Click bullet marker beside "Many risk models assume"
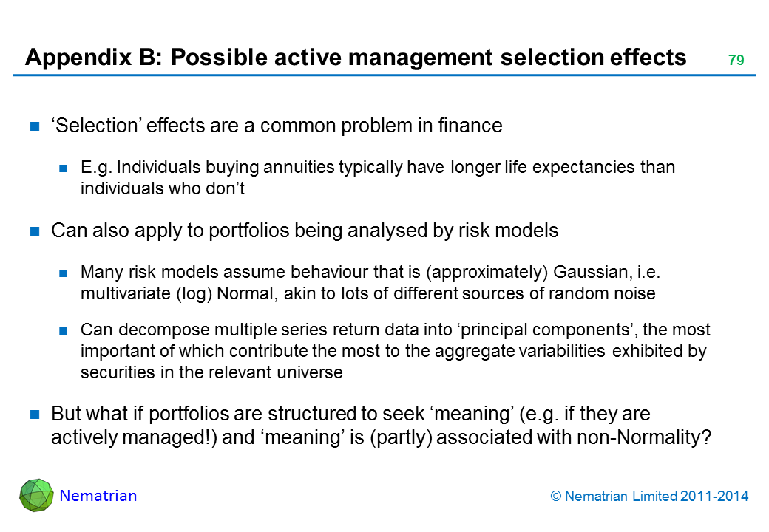This screenshot has height=532, width=769. coord(64,273)
